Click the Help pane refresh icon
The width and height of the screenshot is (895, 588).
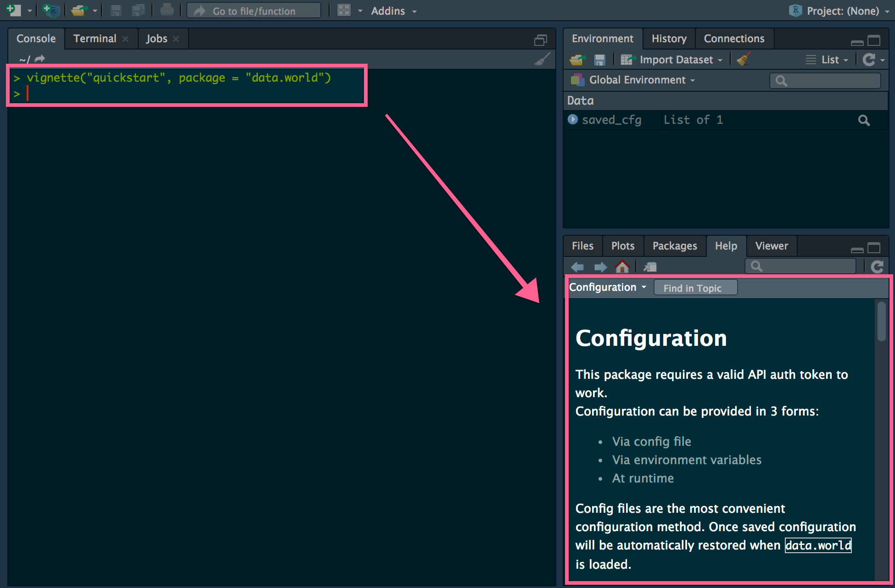coord(877,266)
